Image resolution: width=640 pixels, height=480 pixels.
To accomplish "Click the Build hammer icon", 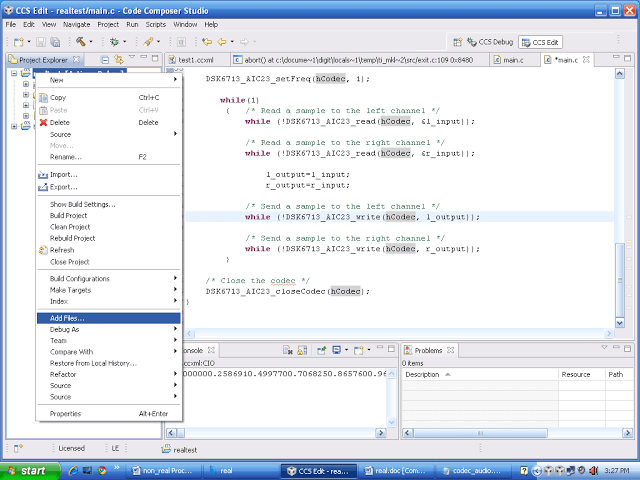I will pyautogui.click(x=81, y=41).
